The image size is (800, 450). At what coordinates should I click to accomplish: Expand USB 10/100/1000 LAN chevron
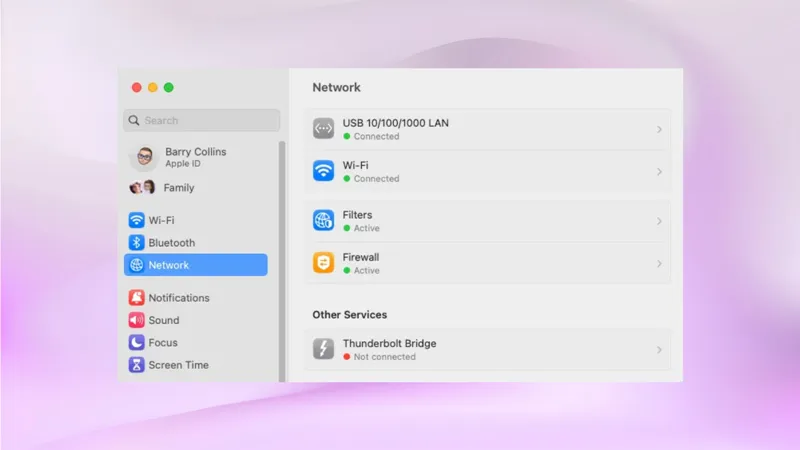[659, 130]
